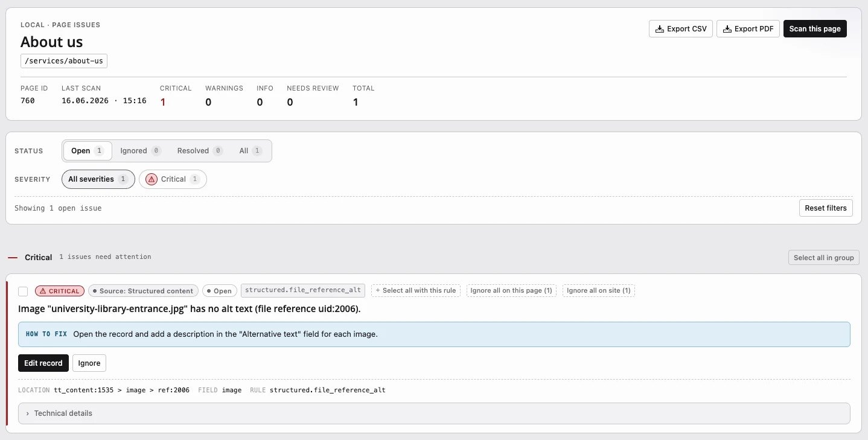Switch to the All status tab
This screenshot has width=868, height=440.
[x=251, y=151]
